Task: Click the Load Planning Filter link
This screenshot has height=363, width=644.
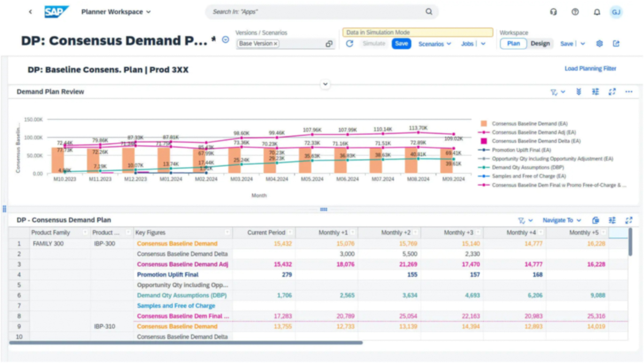Action: (590, 68)
